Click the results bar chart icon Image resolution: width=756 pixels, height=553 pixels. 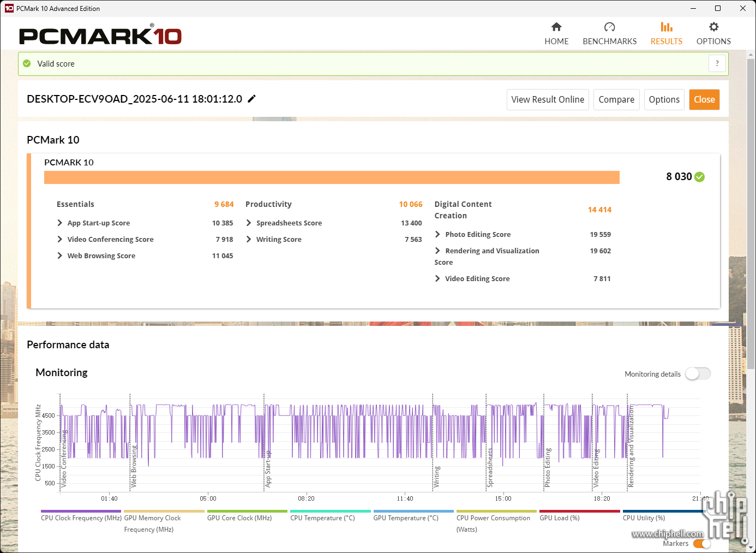coord(666,27)
